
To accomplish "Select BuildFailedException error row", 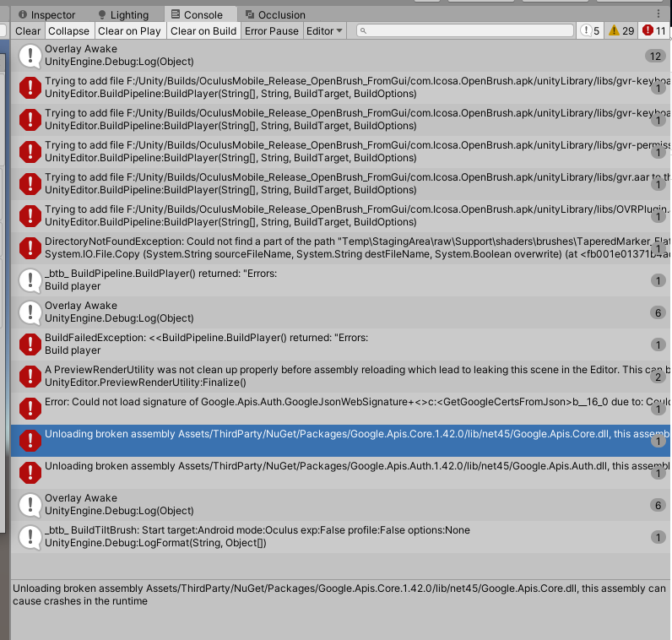I will [x=341, y=344].
